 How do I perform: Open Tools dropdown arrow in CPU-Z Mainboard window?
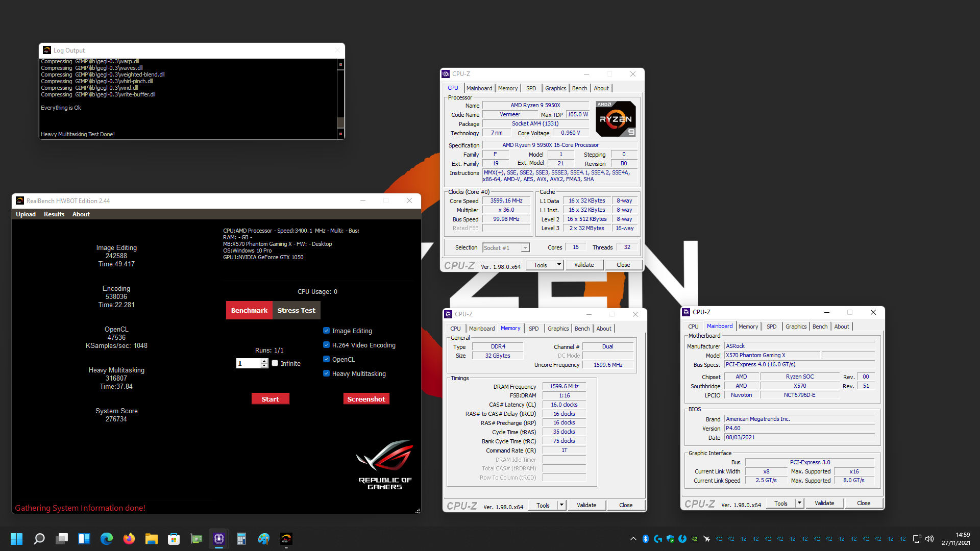[799, 503]
